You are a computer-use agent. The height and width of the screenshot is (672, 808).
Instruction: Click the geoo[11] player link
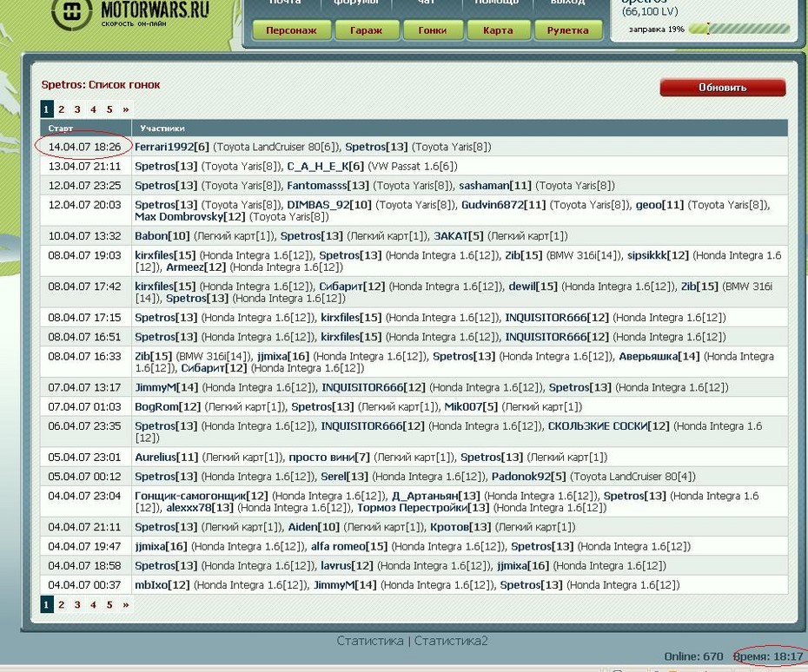pyautogui.click(x=659, y=205)
